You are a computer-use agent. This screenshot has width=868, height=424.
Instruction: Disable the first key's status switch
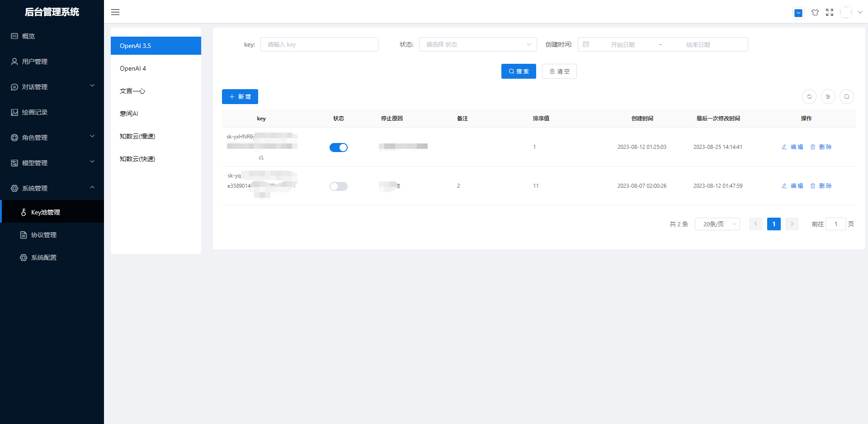(338, 148)
